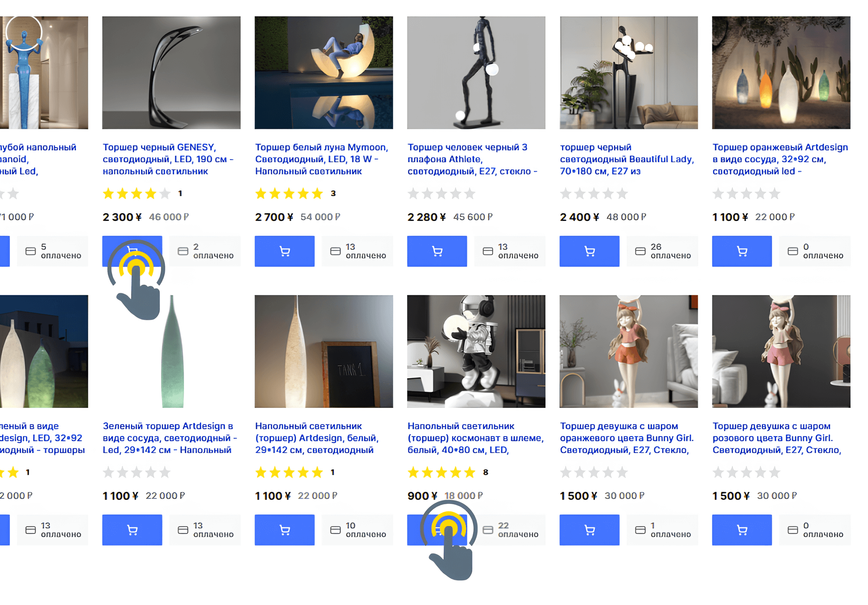This screenshot has width=868, height=605.
Task: Add the Mymoon moon floor lamp to cart
Action: point(284,251)
